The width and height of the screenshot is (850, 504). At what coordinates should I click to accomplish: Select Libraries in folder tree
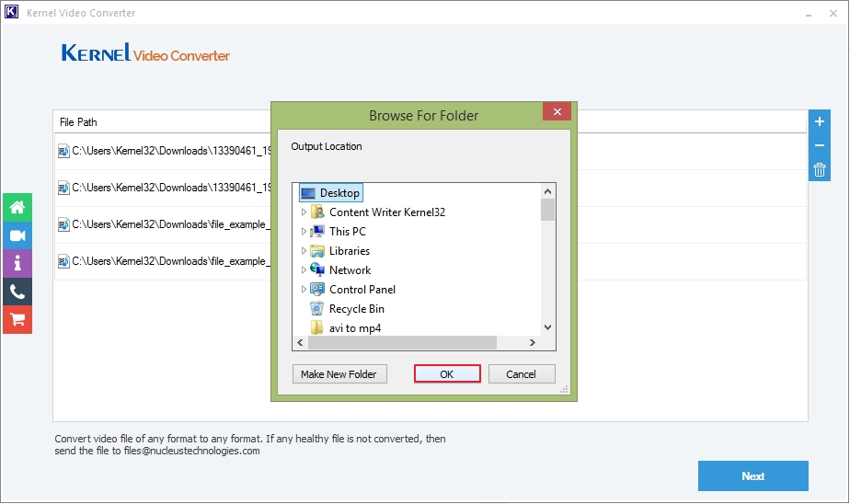(350, 251)
